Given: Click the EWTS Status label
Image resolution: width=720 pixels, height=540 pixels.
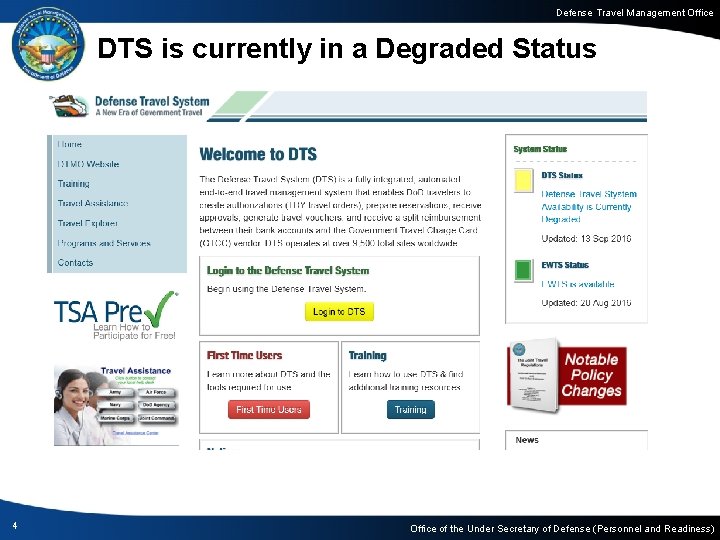Looking at the screenshot, I should 565,265.
